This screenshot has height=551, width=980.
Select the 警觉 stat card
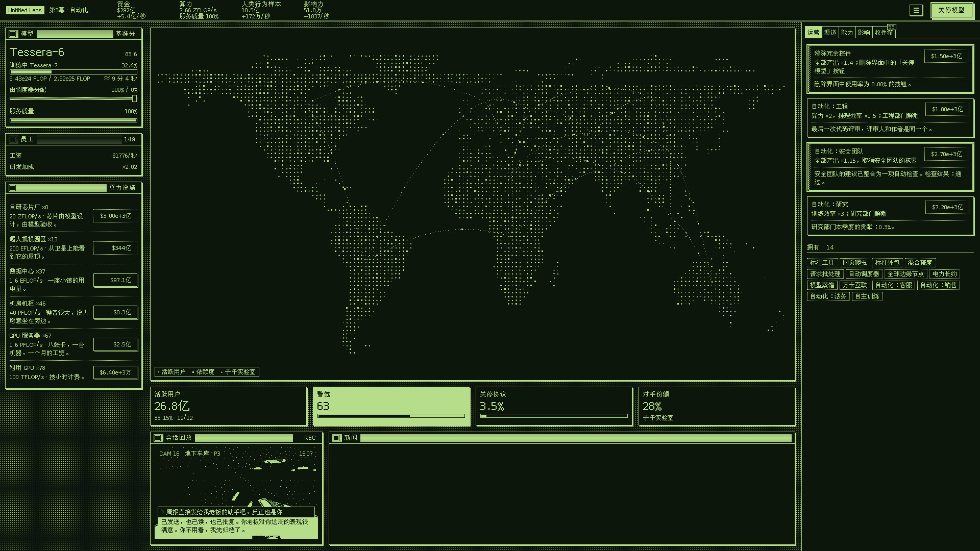(391, 406)
